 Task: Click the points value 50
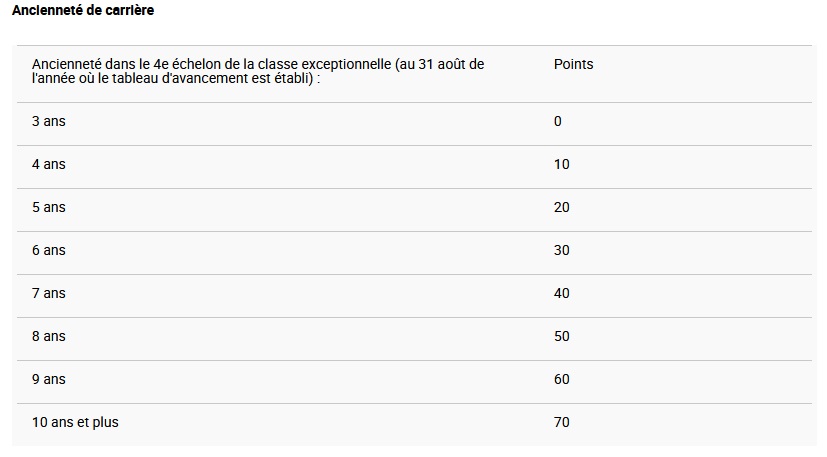(561, 336)
